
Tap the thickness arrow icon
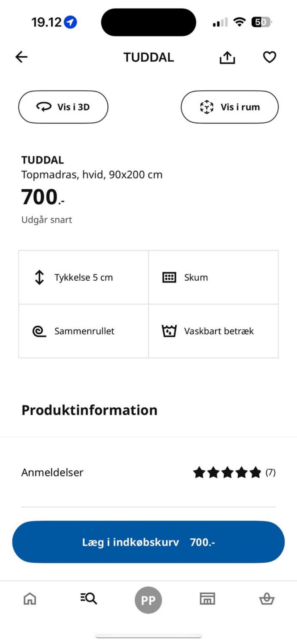(x=39, y=278)
